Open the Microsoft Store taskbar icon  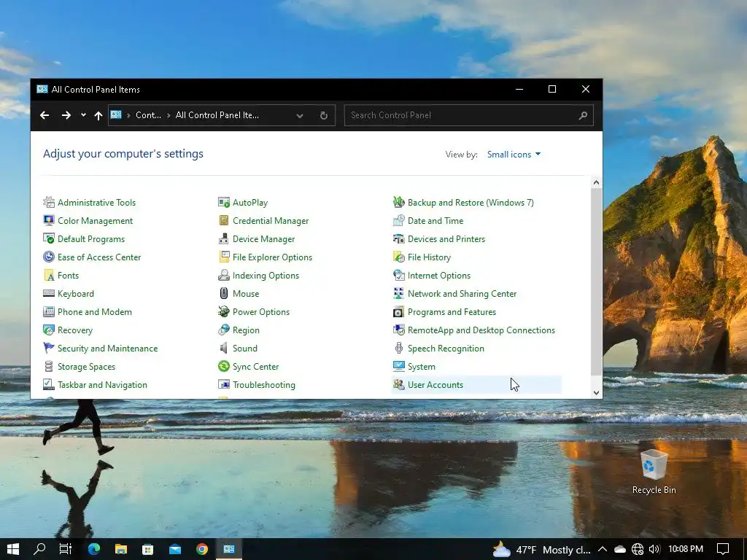(147, 549)
